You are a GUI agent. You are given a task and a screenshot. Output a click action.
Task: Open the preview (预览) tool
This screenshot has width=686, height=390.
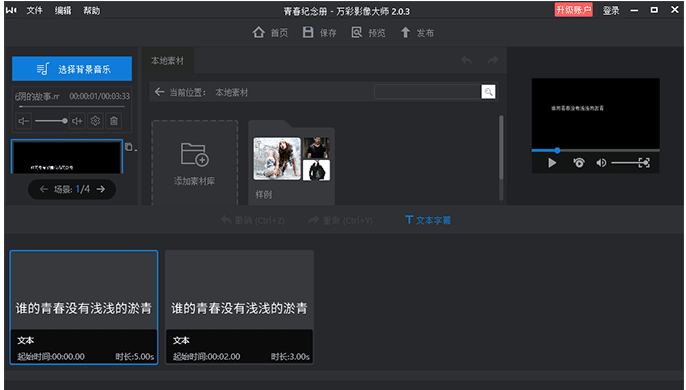pyautogui.click(x=357, y=32)
